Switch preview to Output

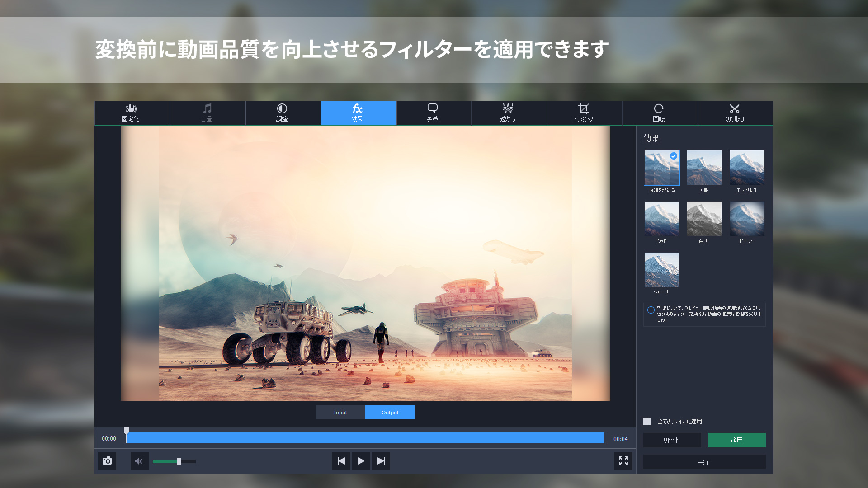(x=390, y=412)
